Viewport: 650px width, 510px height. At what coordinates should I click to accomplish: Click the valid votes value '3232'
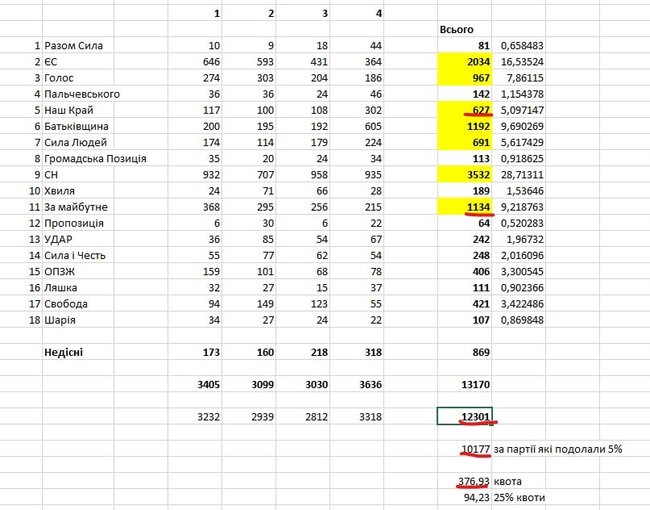tap(209, 417)
